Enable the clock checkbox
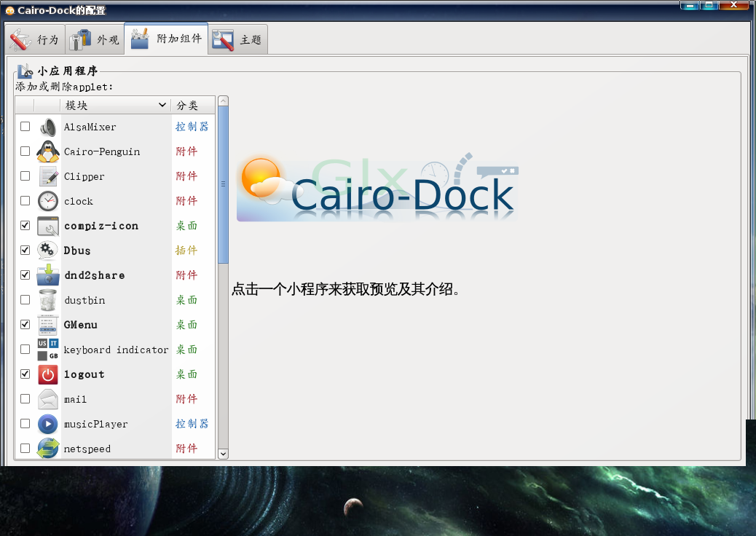756x536 pixels. [x=25, y=201]
